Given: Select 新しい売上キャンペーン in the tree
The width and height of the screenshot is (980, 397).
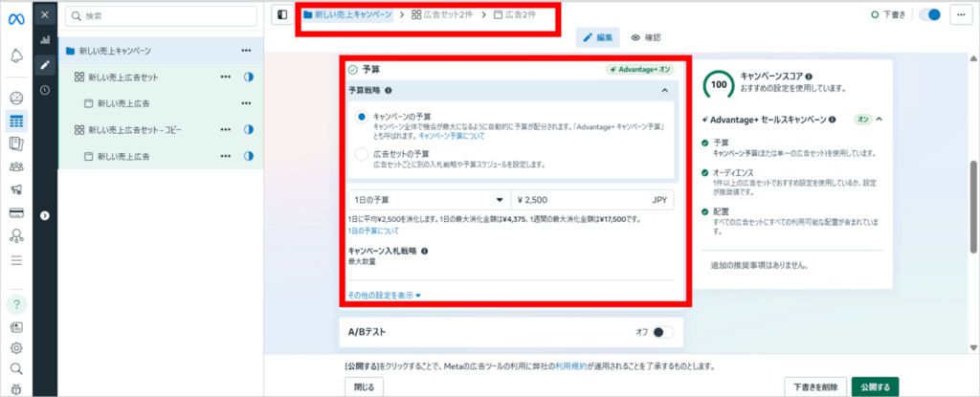Looking at the screenshot, I should tap(161, 50).
